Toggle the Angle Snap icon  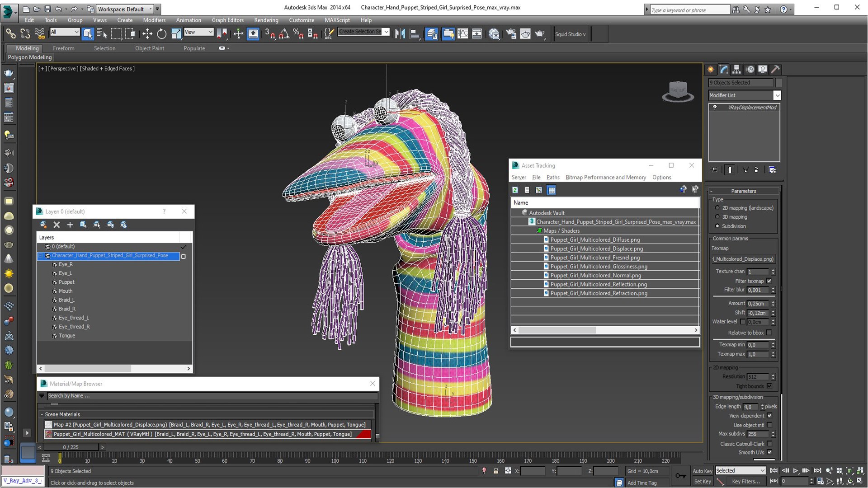[x=284, y=33]
